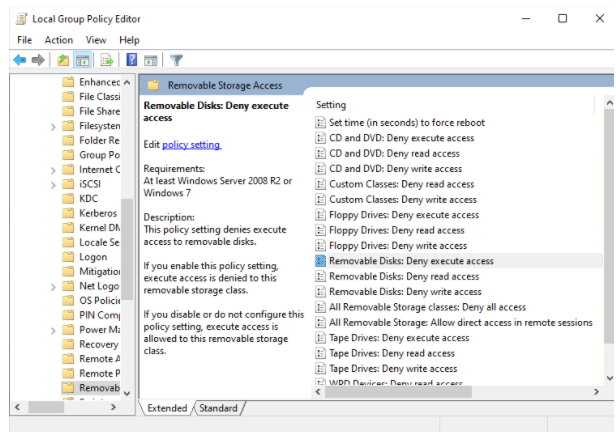Screen dimensions: 616x432
Task: Click the Setting column header
Action: (331, 105)
